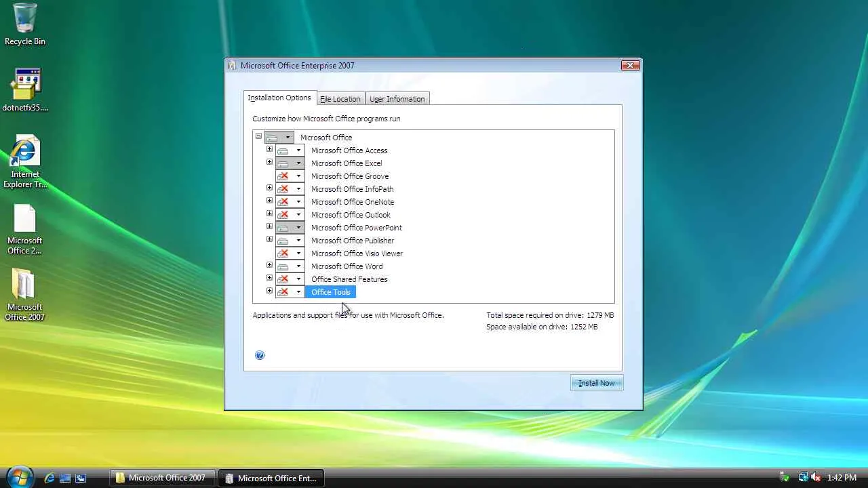This screenshot has height=488, width=868.
Task: Select the Microsoft Office Visio Viewer label
Action: (357, 253)
